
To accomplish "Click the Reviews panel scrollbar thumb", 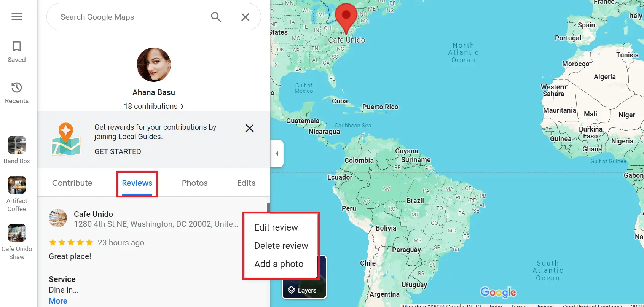I will point(268,207).
